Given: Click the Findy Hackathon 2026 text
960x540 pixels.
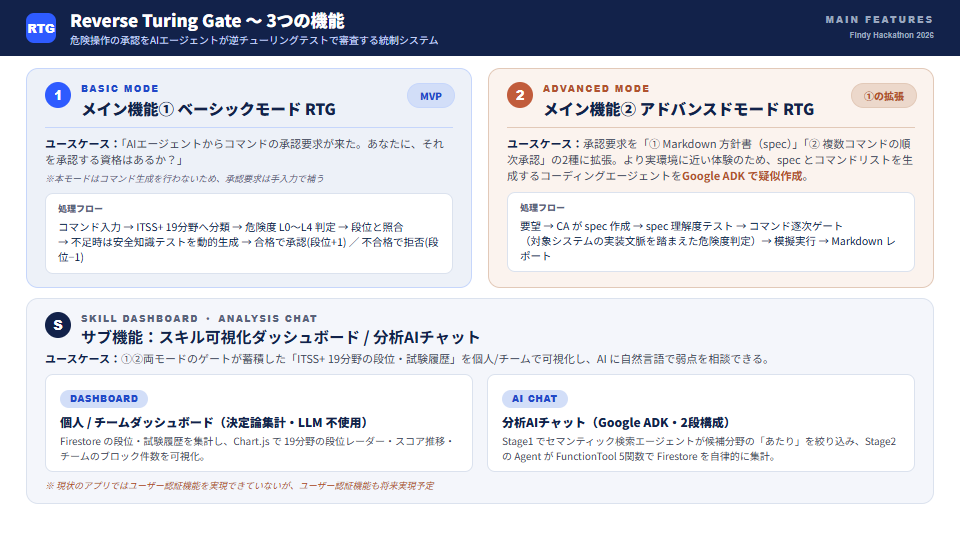Looking at the screenshot, I should pyautogui.click(x=891, y=36).
